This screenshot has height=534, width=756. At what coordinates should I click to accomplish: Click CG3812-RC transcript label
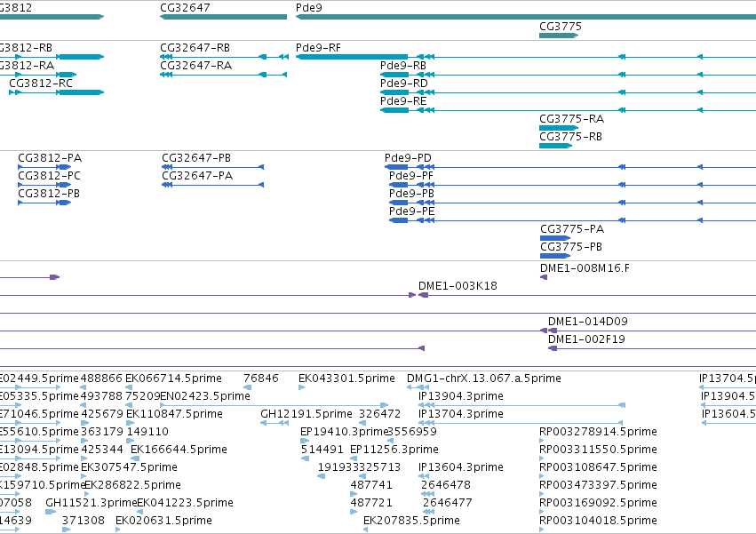[x=41, y=84]
